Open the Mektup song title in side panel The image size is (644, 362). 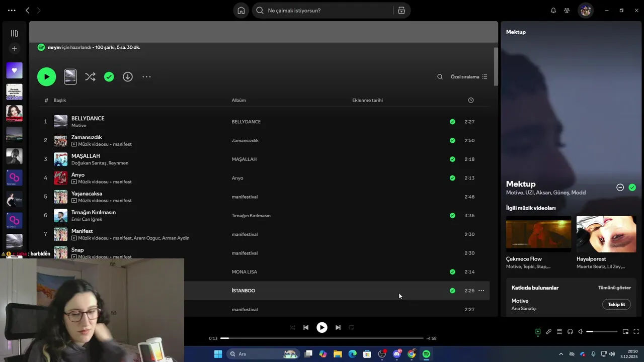click(x=521, y=184)
